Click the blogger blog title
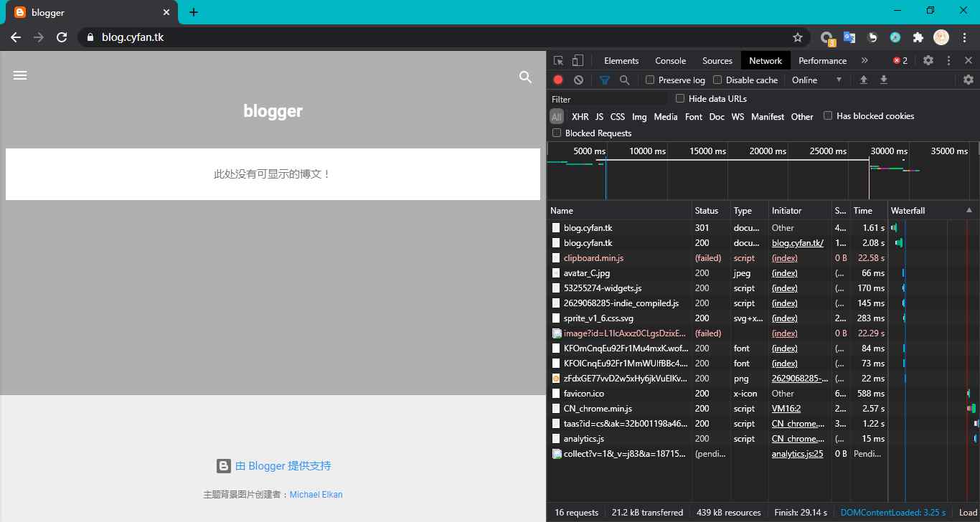Screen dimensions: 980x522 coord(273,111)
